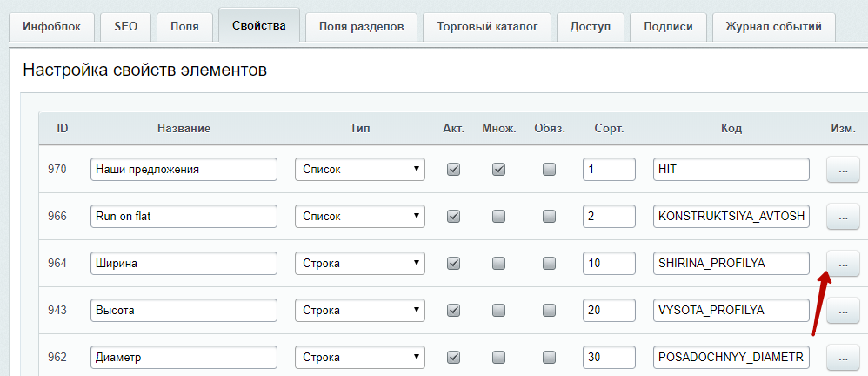Open edit dialog for Ширина property
This screenshot has height=376, width=868.
[842, 262]
